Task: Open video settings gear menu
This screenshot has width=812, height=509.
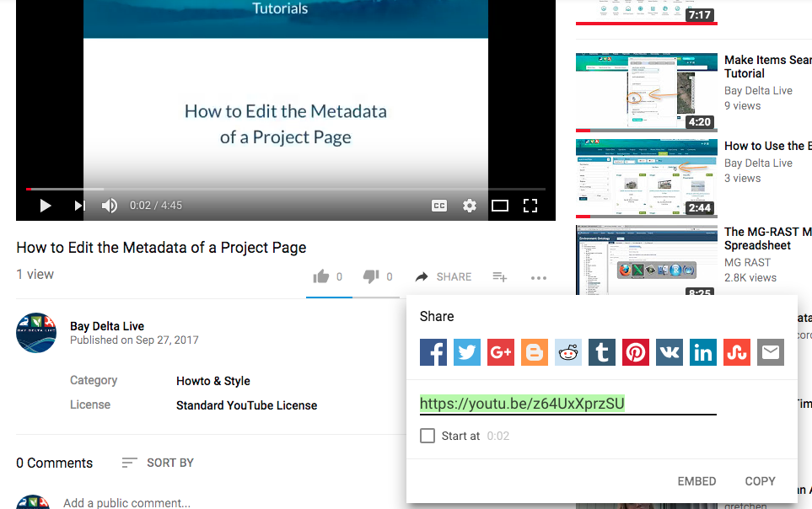Action: [470, 206]
